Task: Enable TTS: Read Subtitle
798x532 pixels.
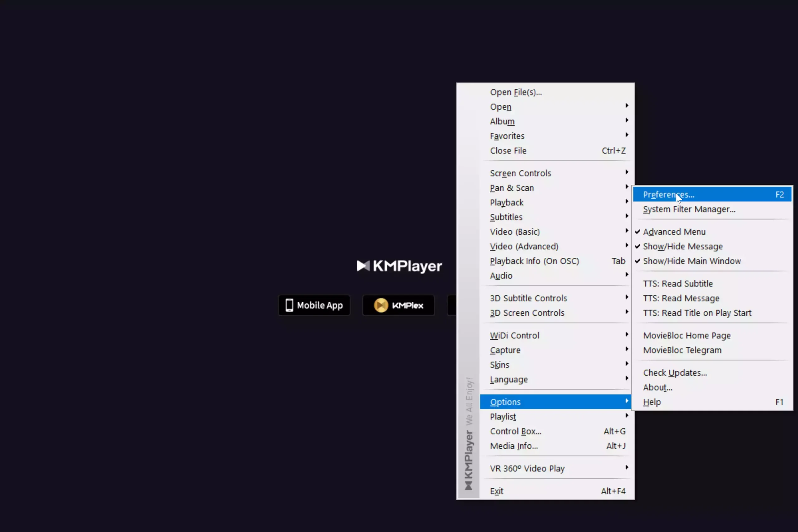Action: 678,283
